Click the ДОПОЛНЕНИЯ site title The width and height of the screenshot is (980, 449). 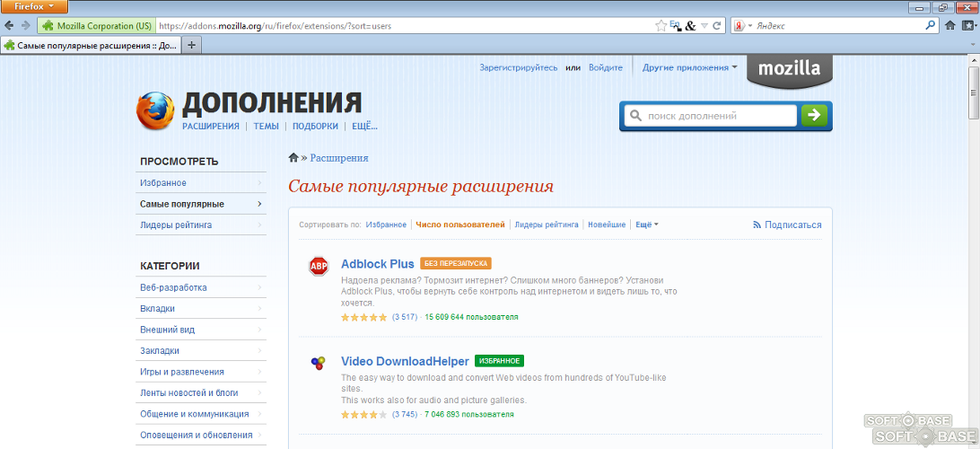pyautogui.click(x=272, y=103)
